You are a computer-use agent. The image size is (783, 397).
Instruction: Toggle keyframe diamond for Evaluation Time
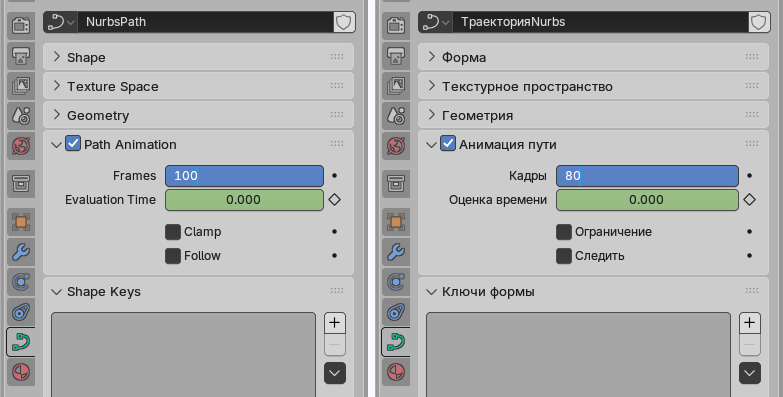(x=335, y=200)
